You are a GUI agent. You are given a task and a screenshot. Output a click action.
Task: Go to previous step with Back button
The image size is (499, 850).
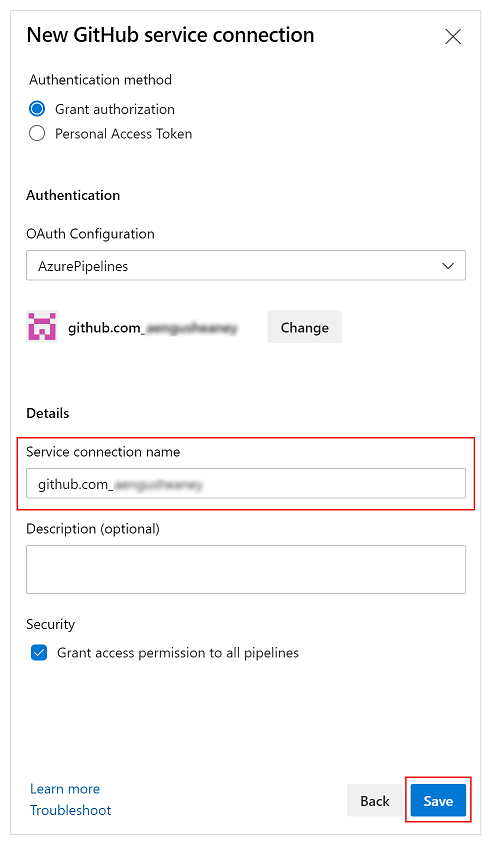click(375, 801)
